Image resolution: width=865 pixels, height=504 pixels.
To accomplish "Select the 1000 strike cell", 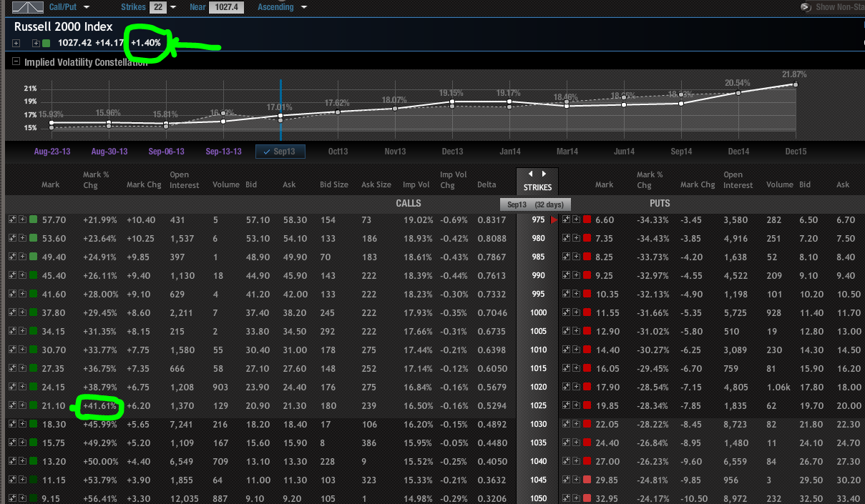I will (x=538, y=312).
